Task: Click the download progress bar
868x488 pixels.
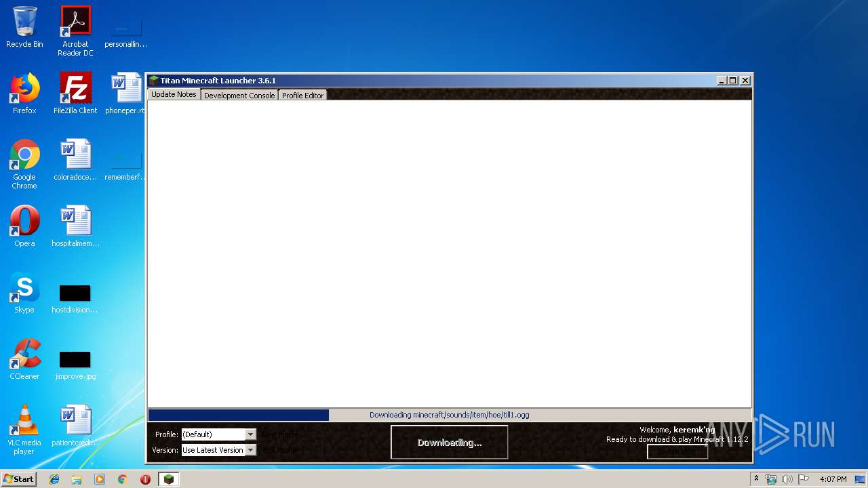Action: (x=449, y=415)
